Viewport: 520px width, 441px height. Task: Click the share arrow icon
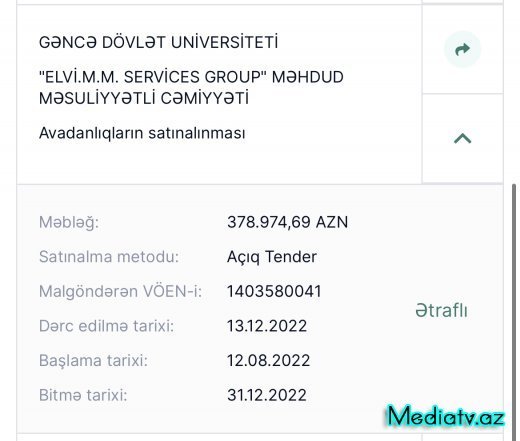tap(462, 49)
